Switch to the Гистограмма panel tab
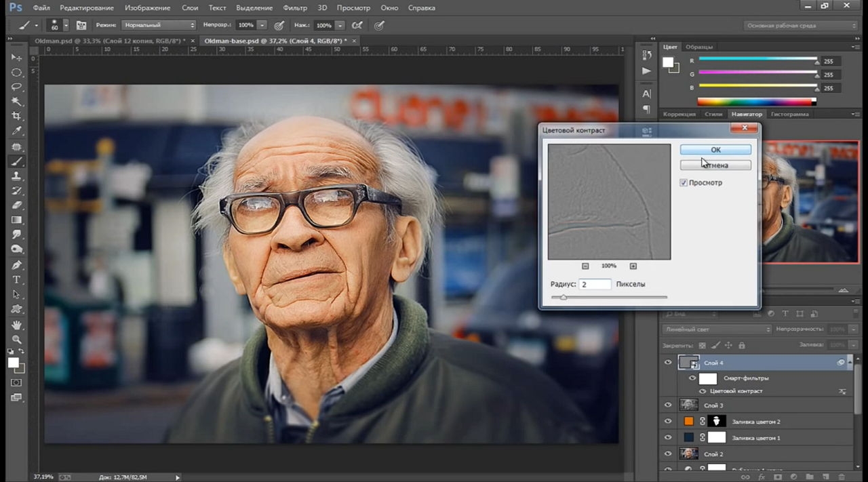 coord(789,114)
